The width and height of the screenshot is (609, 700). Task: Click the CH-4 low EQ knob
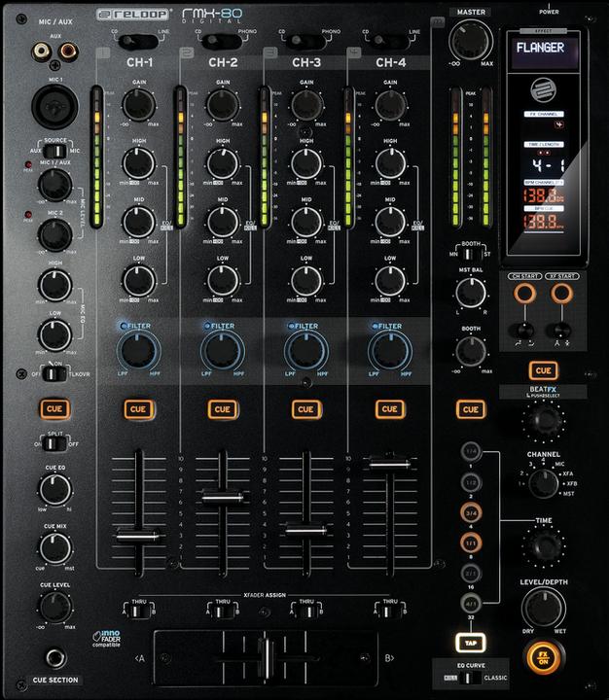click(x=390, y=281)
